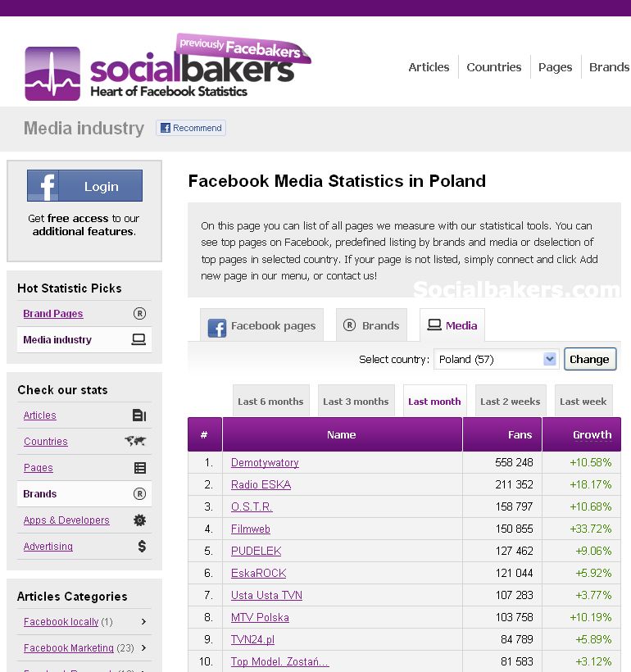
Task: Open the Brands tab
Action: (371, 325)
